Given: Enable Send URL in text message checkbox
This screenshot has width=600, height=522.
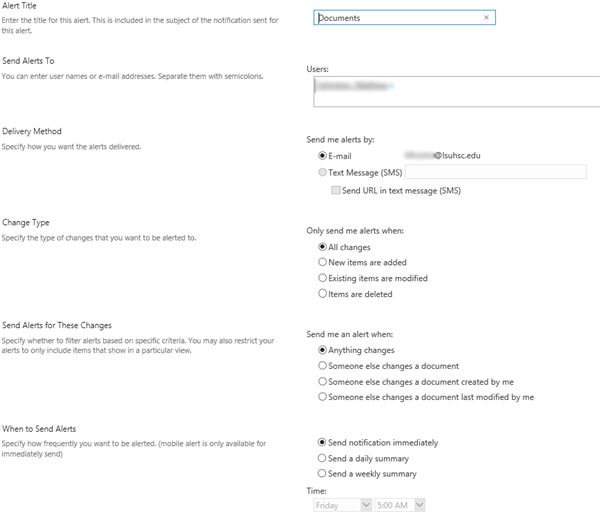Looking at the screenshot, I should 336,190.
